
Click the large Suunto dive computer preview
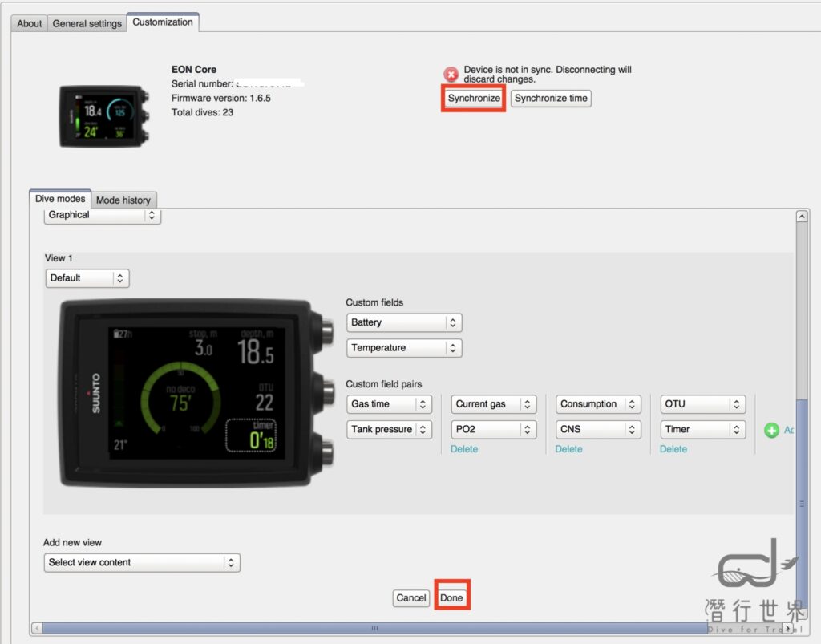click(196, 394)
